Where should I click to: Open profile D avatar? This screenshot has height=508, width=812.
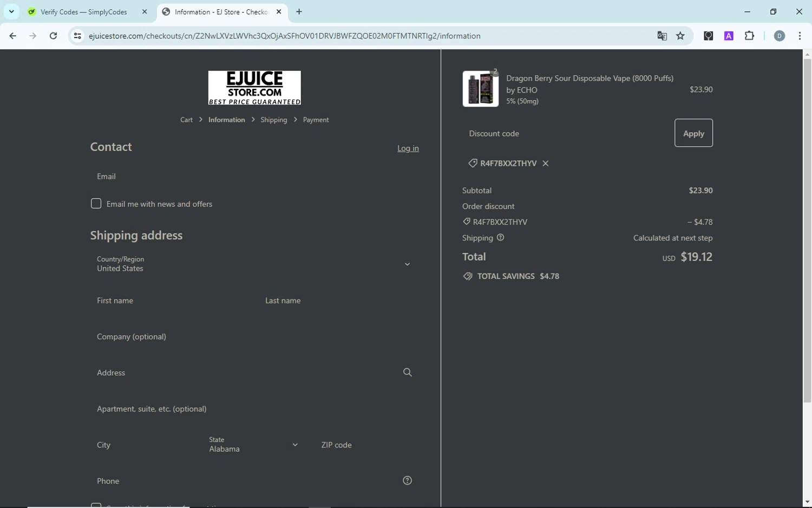(x=780, y=36)
